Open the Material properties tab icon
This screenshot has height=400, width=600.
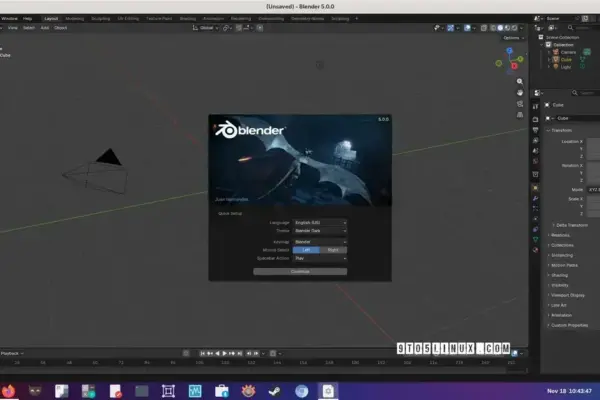pyautogui.click(x=535, y=250)
